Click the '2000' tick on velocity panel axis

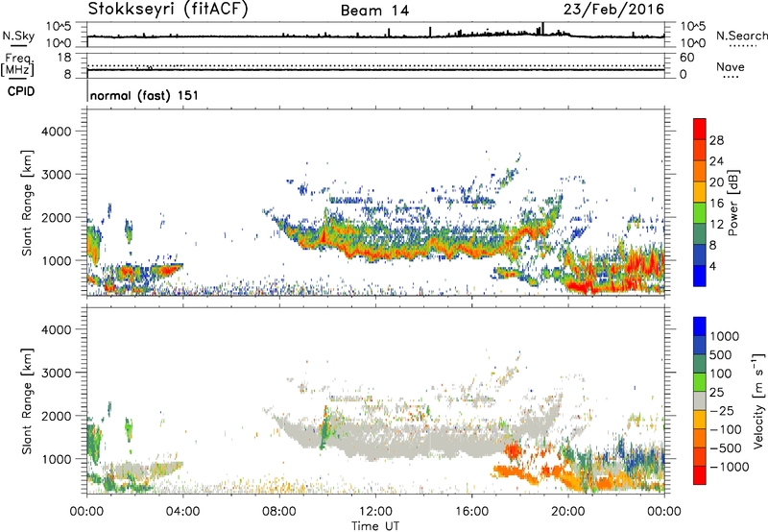click(x=56, y=416)
